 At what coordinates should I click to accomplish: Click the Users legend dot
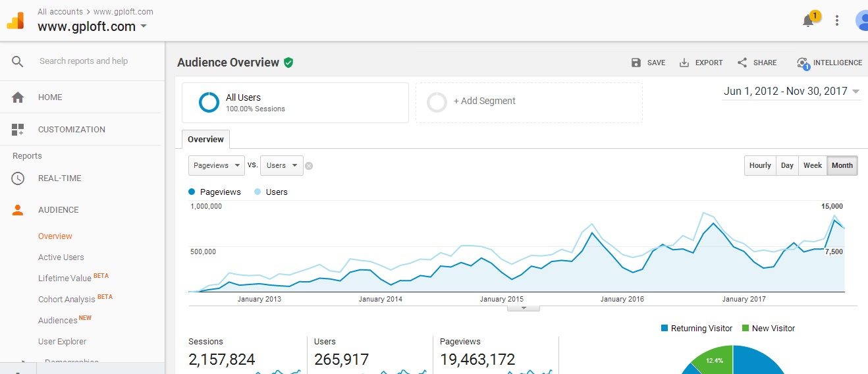pyautogui.click(x=257, y=192)
